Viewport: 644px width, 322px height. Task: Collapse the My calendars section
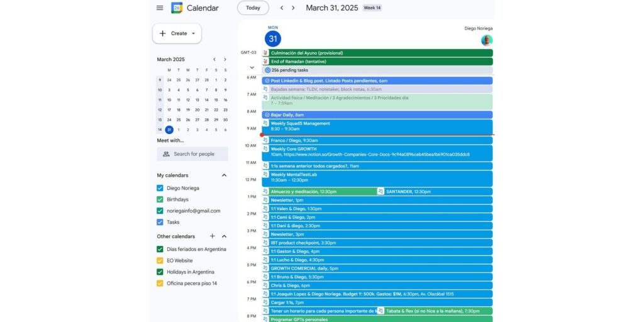coord(224,175)
